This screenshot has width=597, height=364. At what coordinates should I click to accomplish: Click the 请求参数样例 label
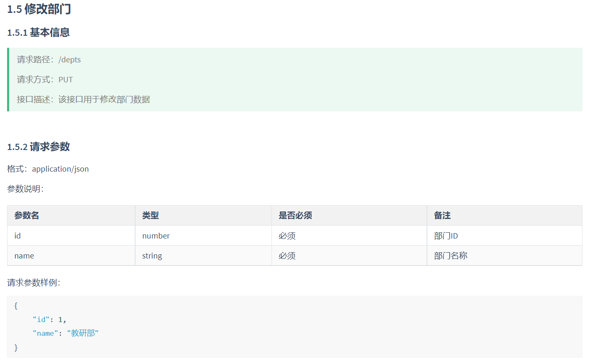pyautogui.click(x=33, y=283)
